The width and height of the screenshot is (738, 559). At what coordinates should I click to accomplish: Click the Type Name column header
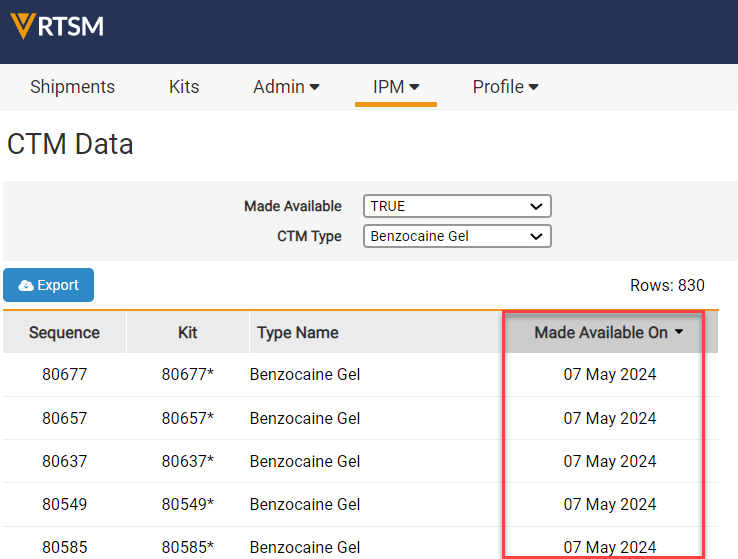[x=297, y=333]
